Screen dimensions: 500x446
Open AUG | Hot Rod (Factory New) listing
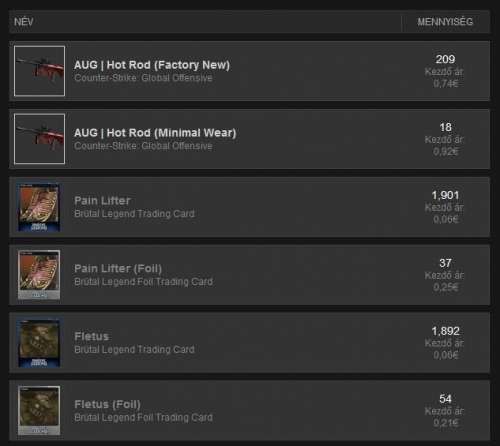click(152, 65)
